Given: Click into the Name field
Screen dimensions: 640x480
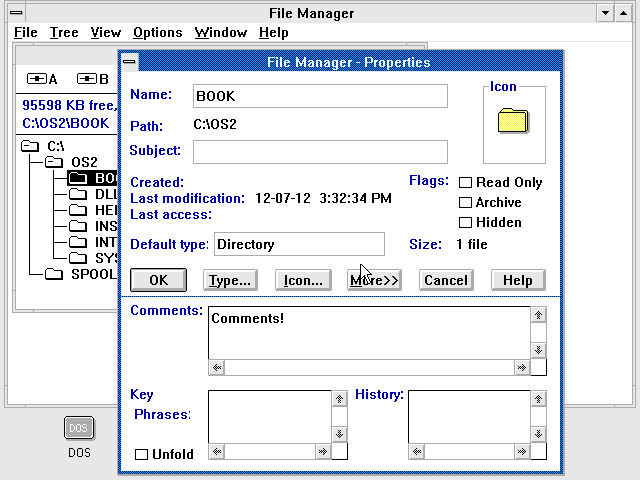Looking at the screenshot, I should 320,96.
